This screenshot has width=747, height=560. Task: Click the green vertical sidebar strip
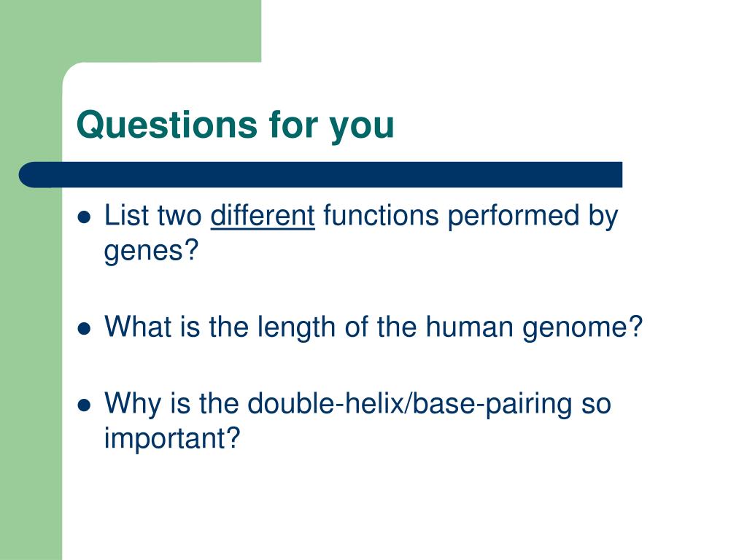pyautogui.click(x=31, y=362)
